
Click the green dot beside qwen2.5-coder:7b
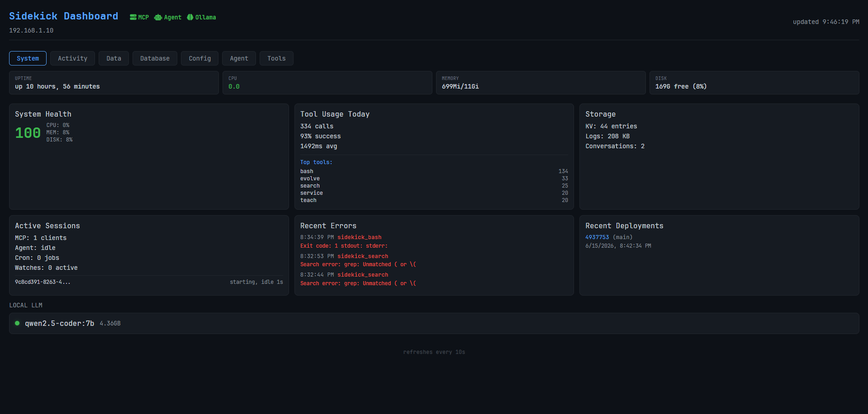17,323
